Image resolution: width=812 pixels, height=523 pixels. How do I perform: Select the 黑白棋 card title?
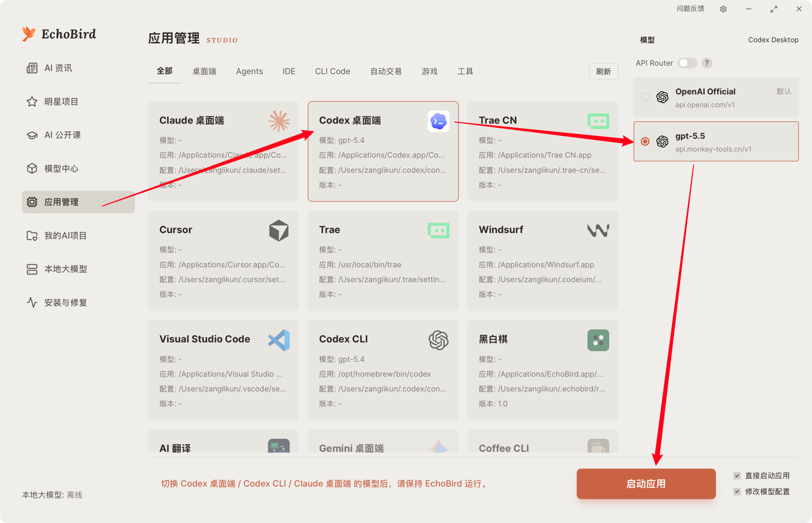point(493,339)
